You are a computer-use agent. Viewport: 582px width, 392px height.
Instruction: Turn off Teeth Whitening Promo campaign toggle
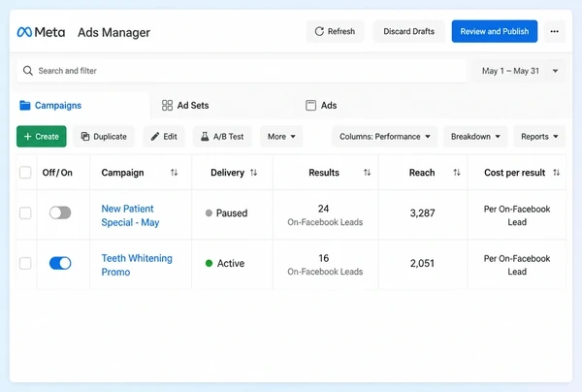point(60,263)
